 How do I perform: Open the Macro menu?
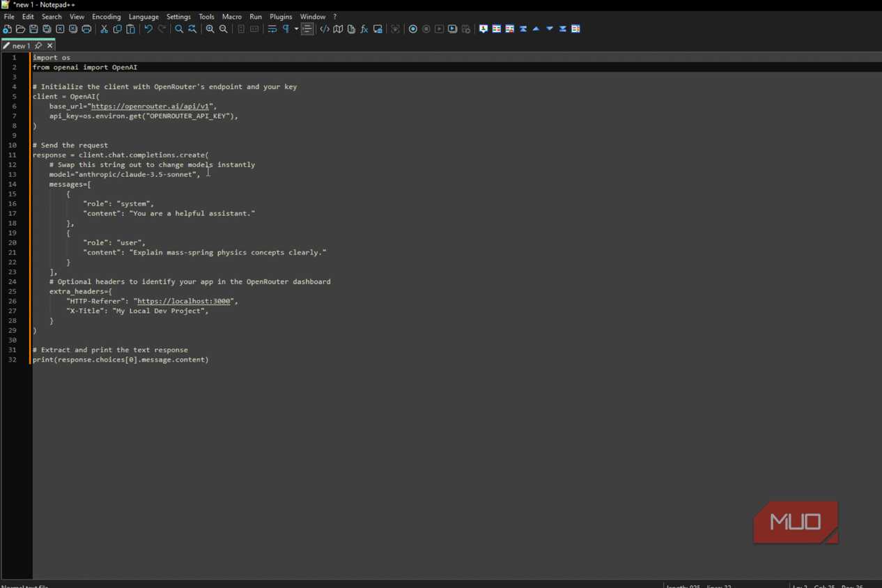[232, 17]
